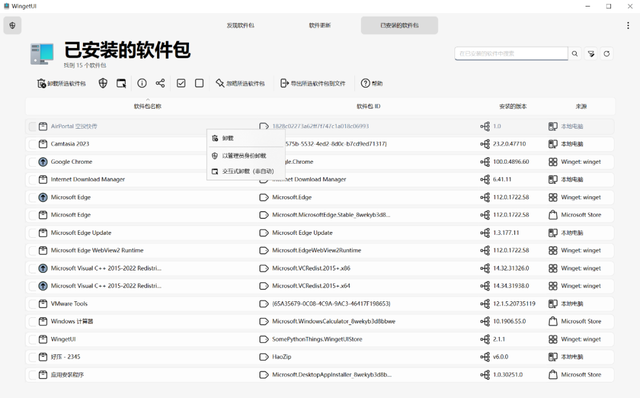Focus the installed packages search field
This screenshot has width=640, height=398.
(x=511, y=53)
